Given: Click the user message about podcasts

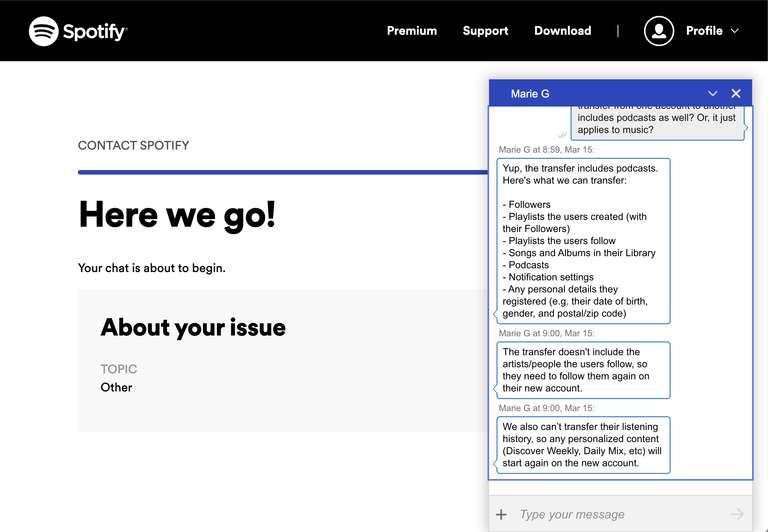Looking at the screenshot, I should [x=657, y=123].
